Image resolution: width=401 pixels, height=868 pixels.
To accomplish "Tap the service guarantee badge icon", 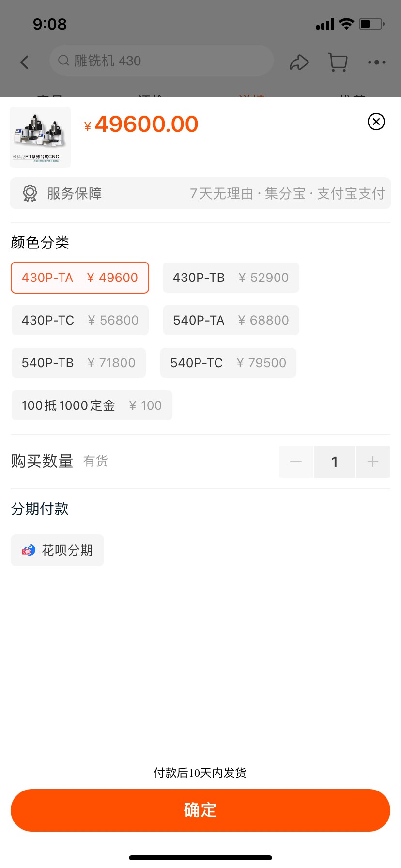I will point(30,193).
